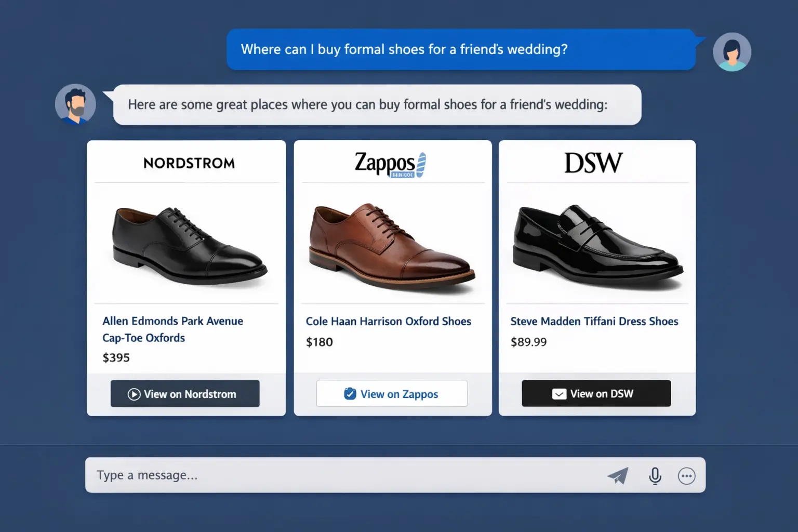
Task: Click the View on DSW button
Action: [596, 393]
